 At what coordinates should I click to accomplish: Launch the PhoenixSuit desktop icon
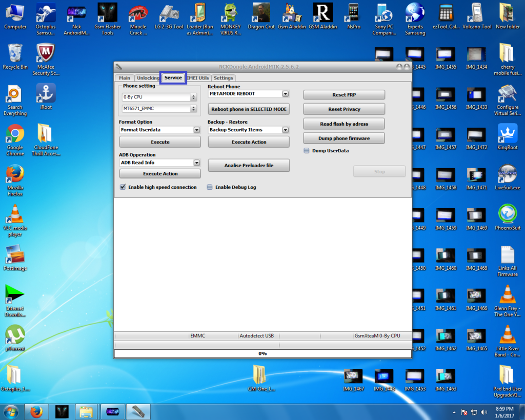[507, 215]
